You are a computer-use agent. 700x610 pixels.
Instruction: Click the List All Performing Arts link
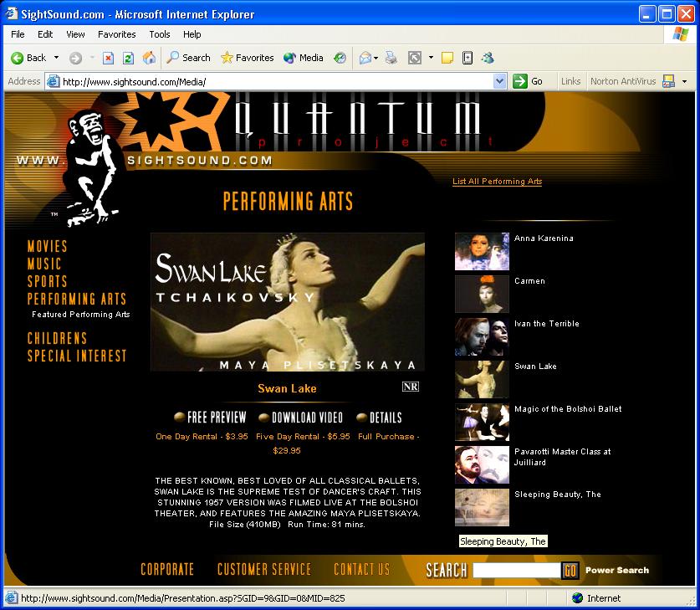point(498,182)
